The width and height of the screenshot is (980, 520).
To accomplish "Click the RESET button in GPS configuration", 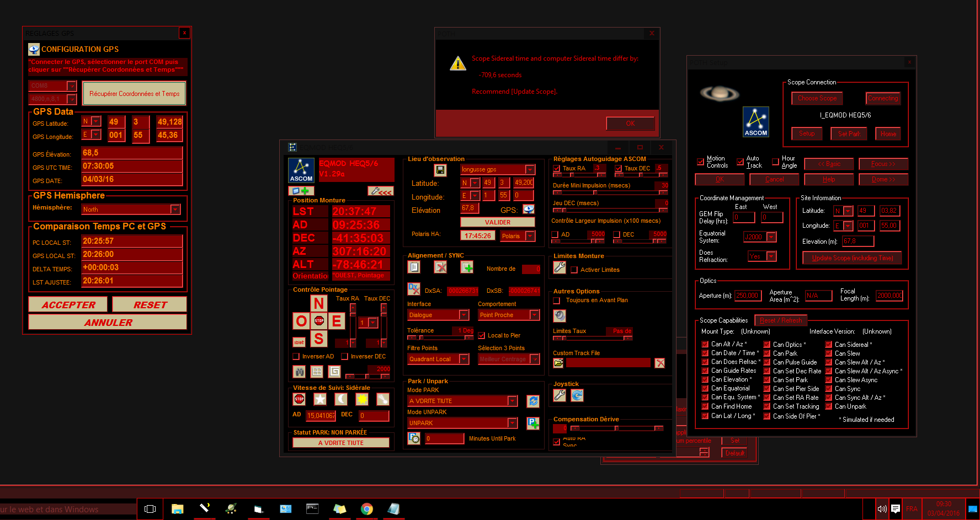I will pos(150,304).
